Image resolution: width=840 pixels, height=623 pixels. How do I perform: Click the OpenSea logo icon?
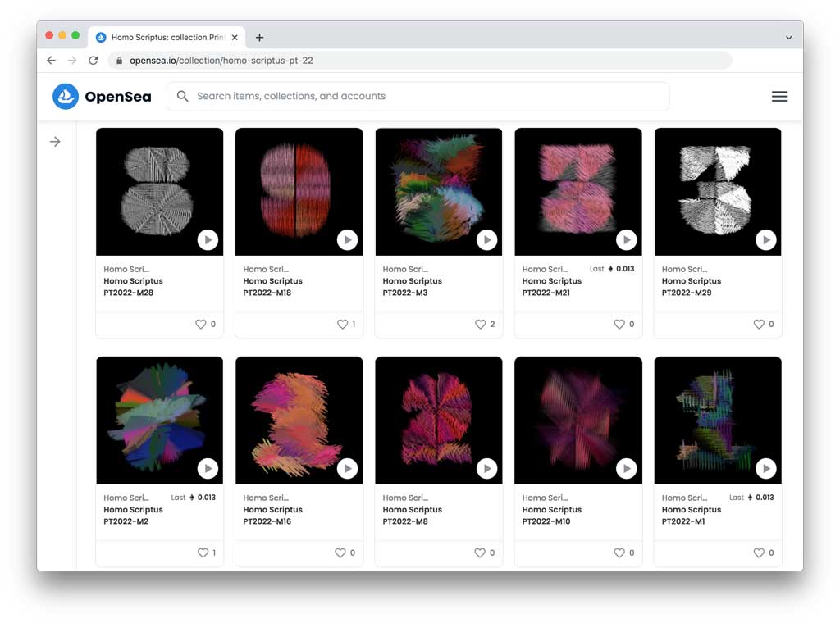tap(66, 97)
